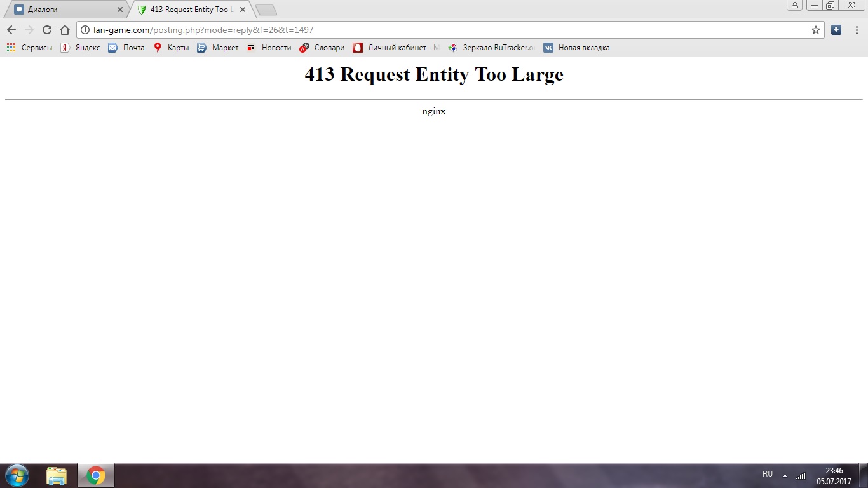Viewport: 868px width, 488px height.
Task: Open the Новая вкладка VK bookmark
Action: click(x=576, y=48)
